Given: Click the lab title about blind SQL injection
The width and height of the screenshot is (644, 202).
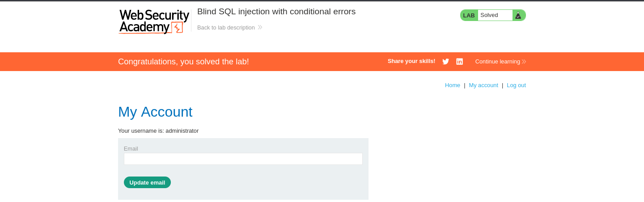Looking at the screenshot, I should point(276,12).
